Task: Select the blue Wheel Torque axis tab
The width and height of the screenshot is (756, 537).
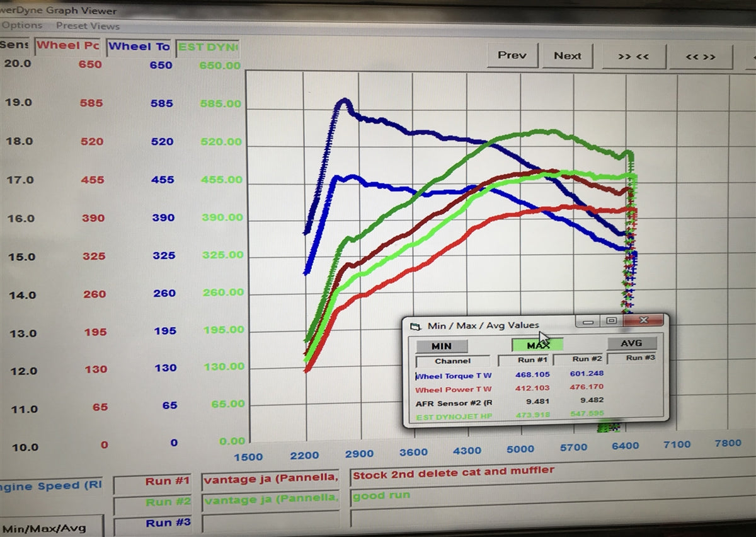Action: (139, 47)
